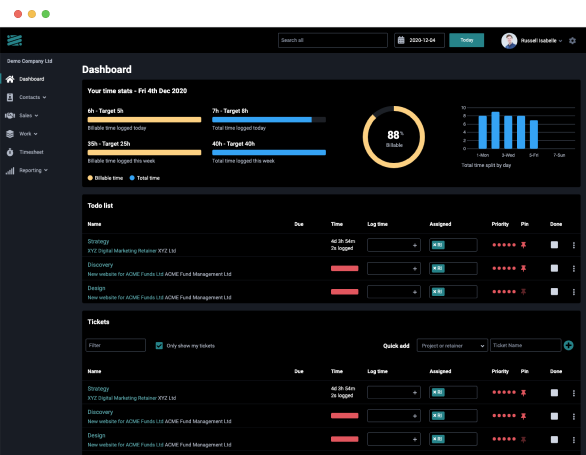Expand the Reporting sidebar menu
The width and height of the screenshot is (586, 455).
[46, 170]
